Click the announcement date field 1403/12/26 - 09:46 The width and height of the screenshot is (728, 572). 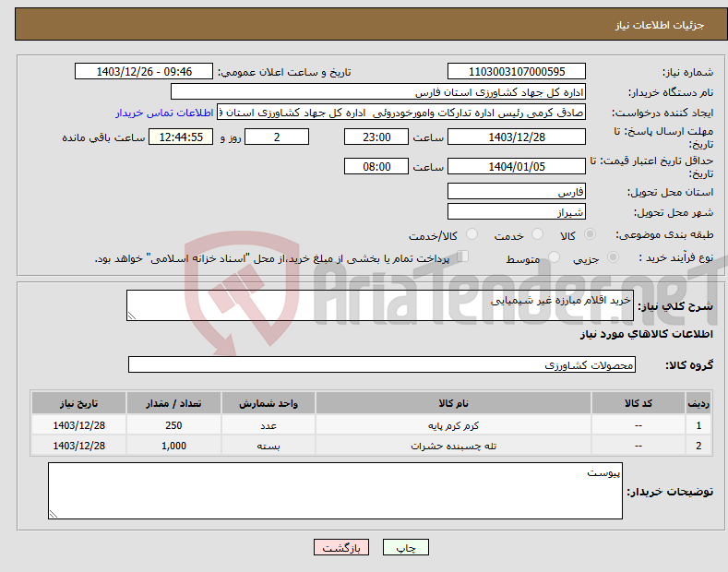point(143,72)
